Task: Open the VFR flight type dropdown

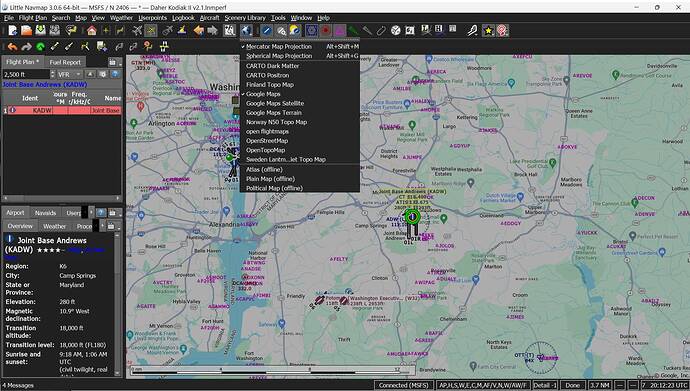Action: 70,74
